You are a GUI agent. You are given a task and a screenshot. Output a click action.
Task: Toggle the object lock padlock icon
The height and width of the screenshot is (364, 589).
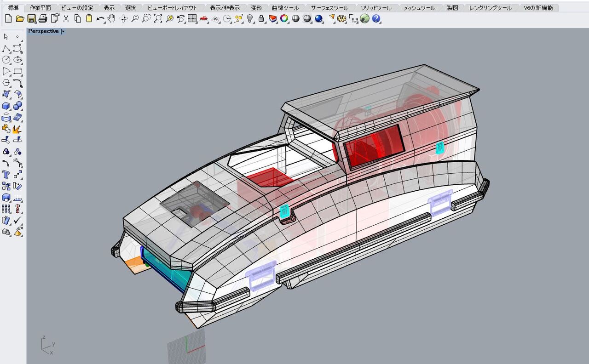pyautogui.click(x=261, y=19)
